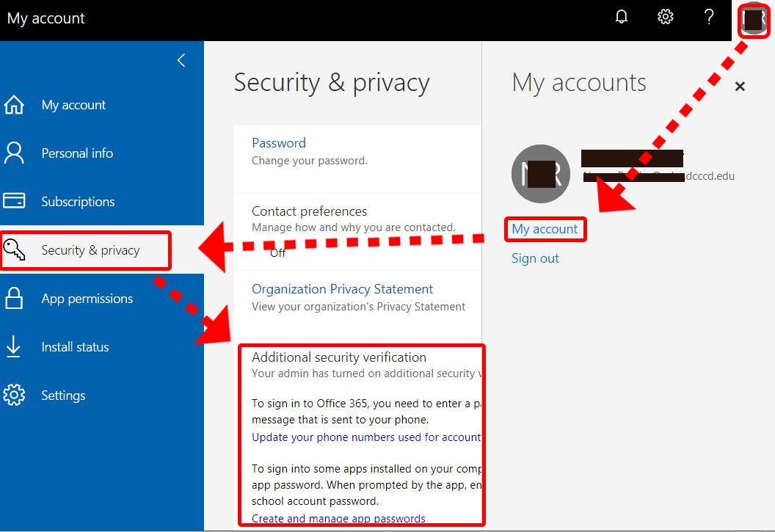Image resolution: width=775 pixels, height=532 pixels.
Task: Collapse the left navigation sidebar chevron
Action: tap(181, 61)
